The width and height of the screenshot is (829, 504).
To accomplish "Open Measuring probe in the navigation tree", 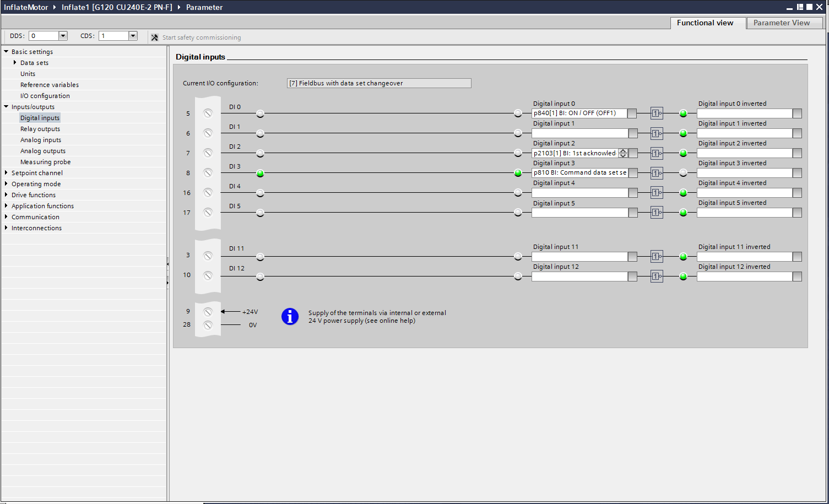I will point(46,162).
